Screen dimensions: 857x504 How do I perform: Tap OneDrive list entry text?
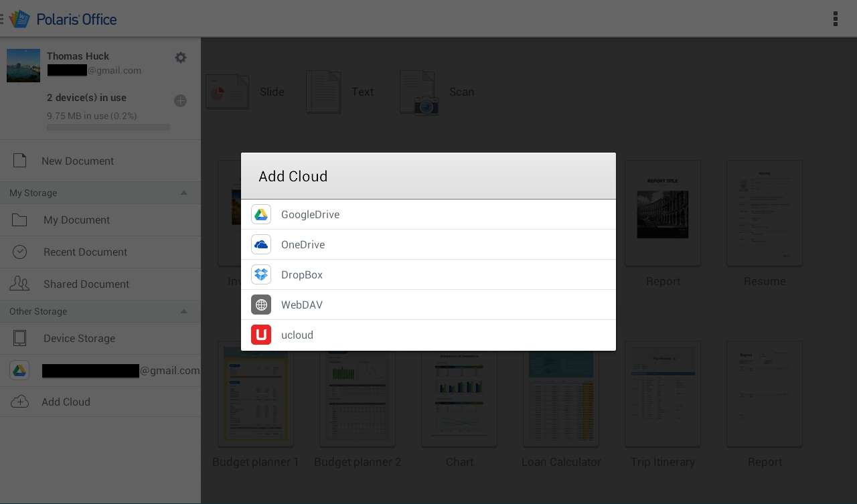pos(303,244)
